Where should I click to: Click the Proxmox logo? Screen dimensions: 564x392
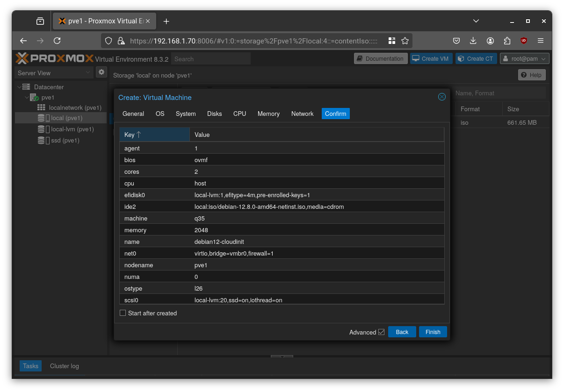click(52, 58)
